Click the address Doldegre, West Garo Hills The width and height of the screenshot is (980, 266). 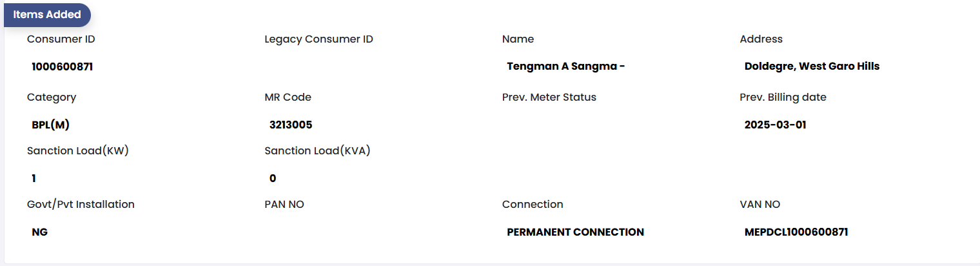point(812,66)
